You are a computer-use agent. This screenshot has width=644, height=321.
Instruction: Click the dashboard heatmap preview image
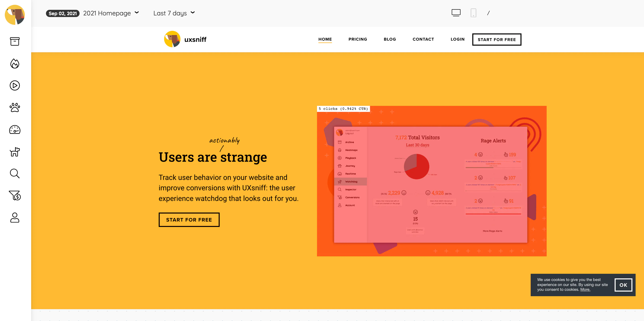[432, 181]
